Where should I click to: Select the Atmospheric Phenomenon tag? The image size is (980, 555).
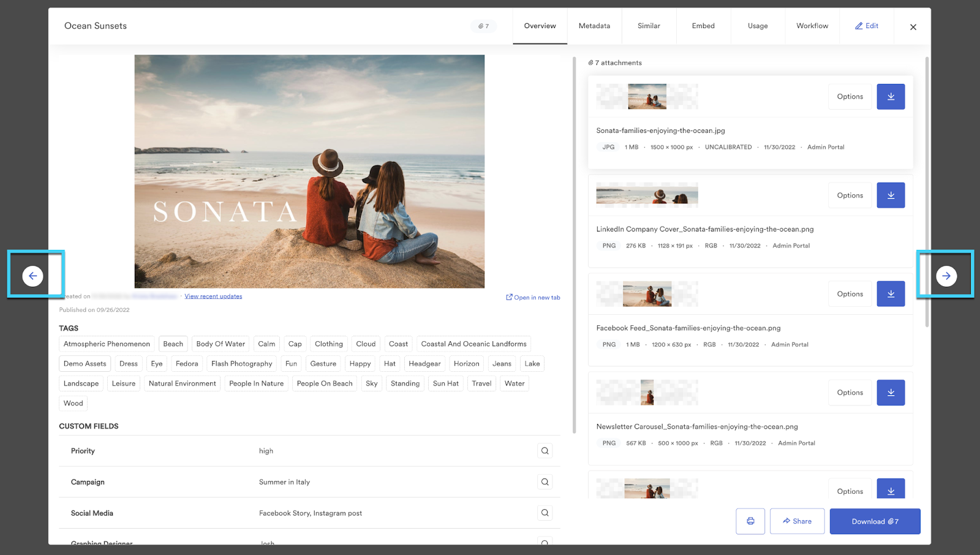(x=107, y=344)
